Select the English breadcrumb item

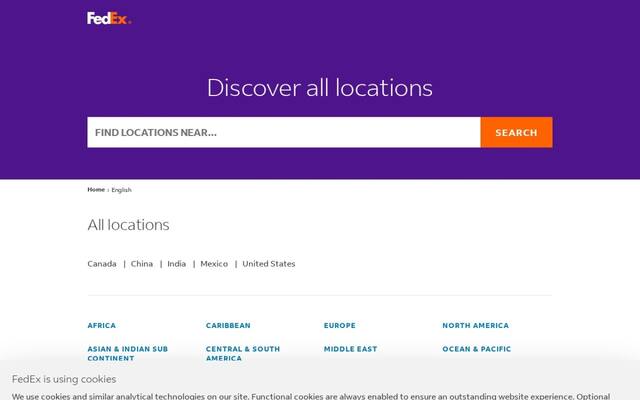tap(121, 190)
